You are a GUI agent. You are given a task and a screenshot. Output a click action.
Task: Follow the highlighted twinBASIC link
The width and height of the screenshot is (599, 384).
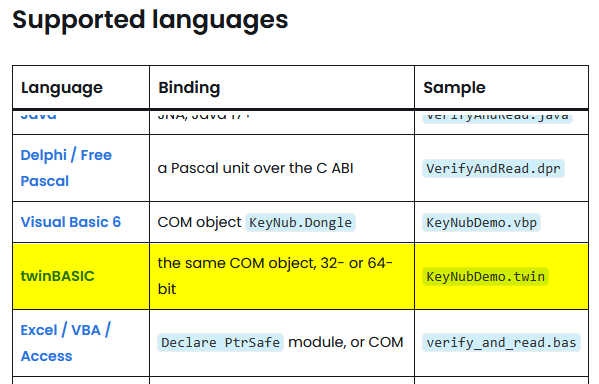coord(57,276)
